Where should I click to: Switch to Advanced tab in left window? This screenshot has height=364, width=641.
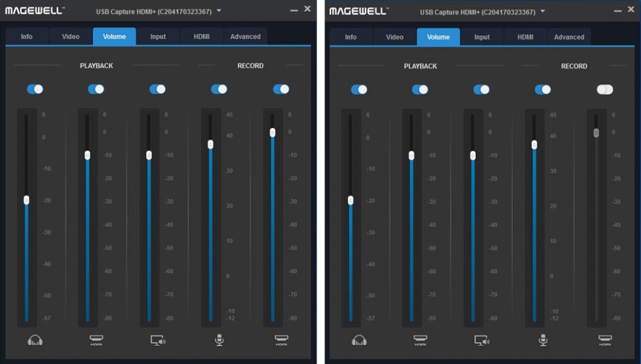pyautogui.click(x=245, y=36)
